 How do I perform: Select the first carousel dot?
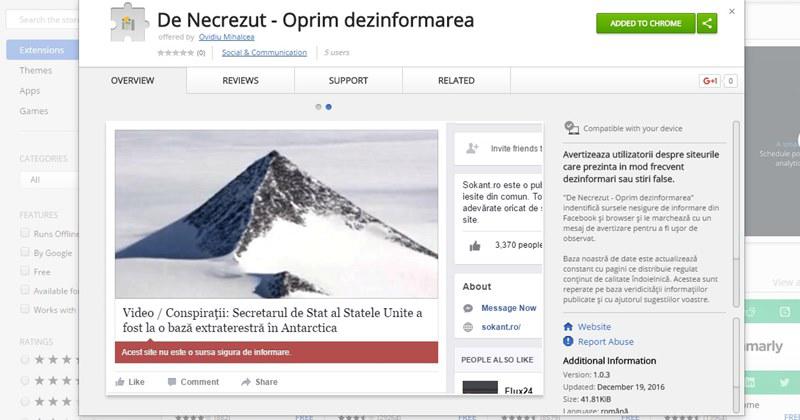(318, 107)
